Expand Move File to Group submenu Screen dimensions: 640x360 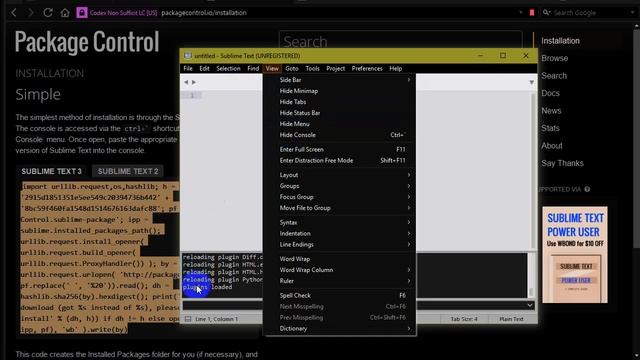pos(340,208)
